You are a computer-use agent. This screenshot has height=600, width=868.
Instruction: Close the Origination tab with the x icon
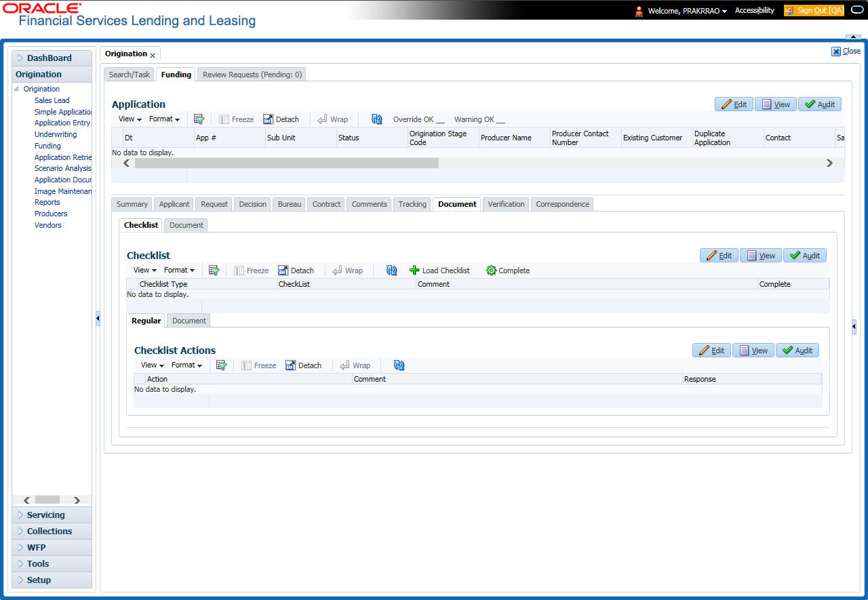153,55
